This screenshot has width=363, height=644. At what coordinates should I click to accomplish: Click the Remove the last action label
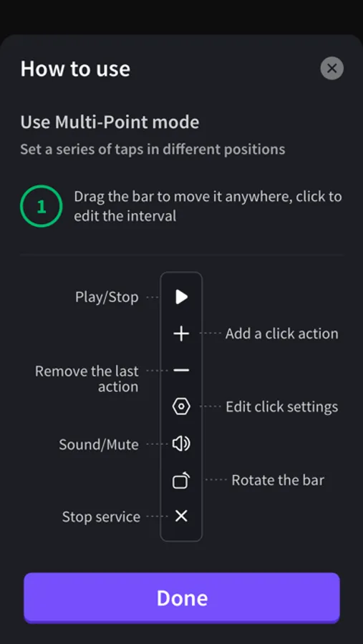[87, 379]
